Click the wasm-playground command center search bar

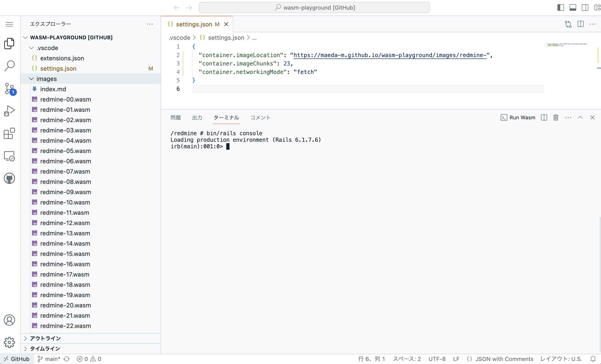(314, 7)
